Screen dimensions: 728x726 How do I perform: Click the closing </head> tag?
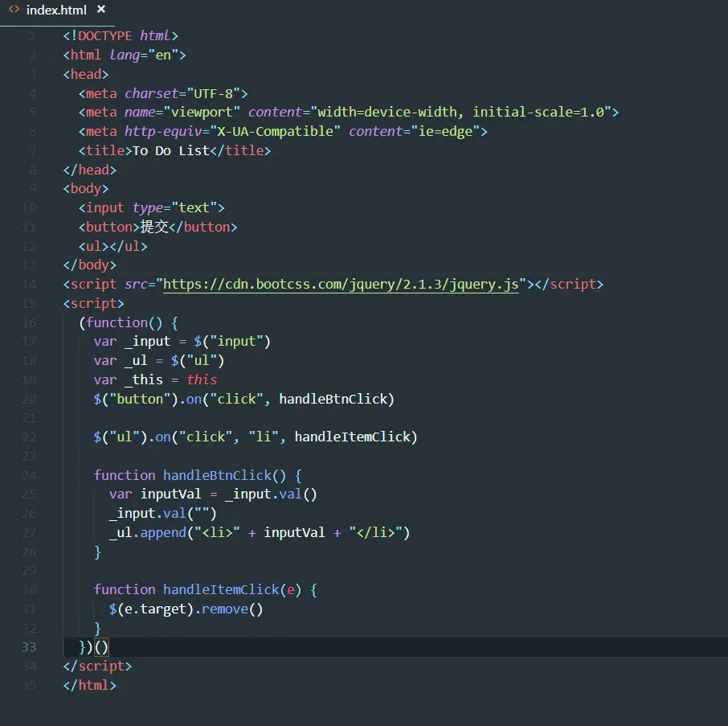[90, 170]
